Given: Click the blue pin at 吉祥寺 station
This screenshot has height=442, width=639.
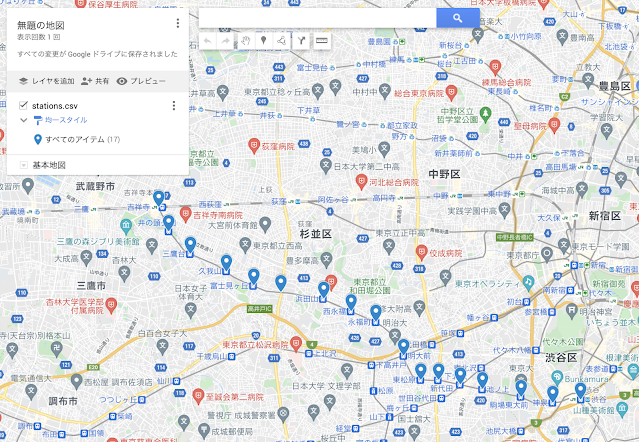Looking at the screenshot, I should point(159,198).
